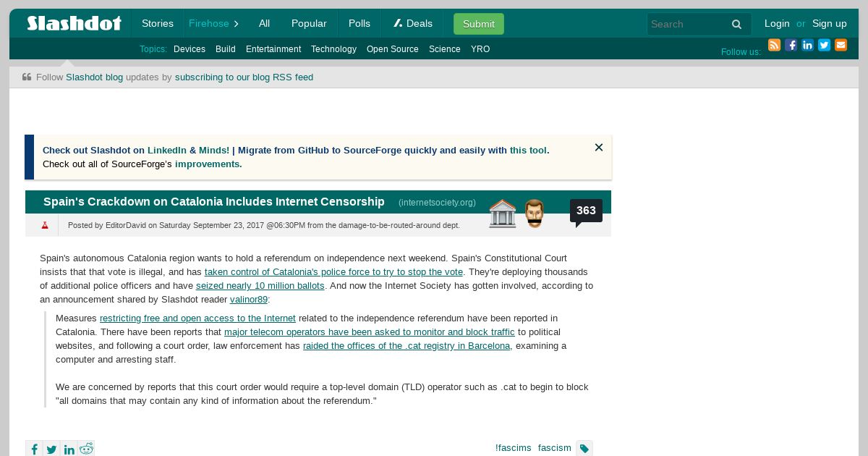Open the Open Source topic
The image size is (868, 456).
point(393,49)
